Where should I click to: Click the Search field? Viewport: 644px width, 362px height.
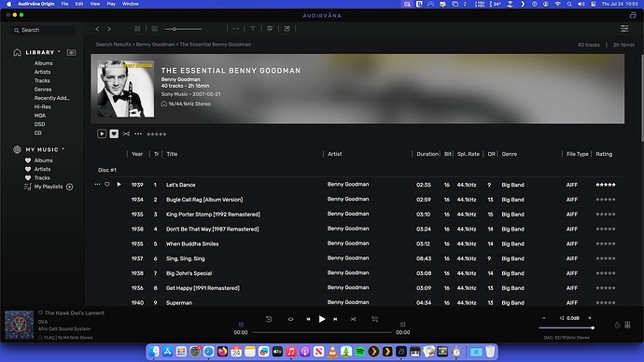[43, 30]
